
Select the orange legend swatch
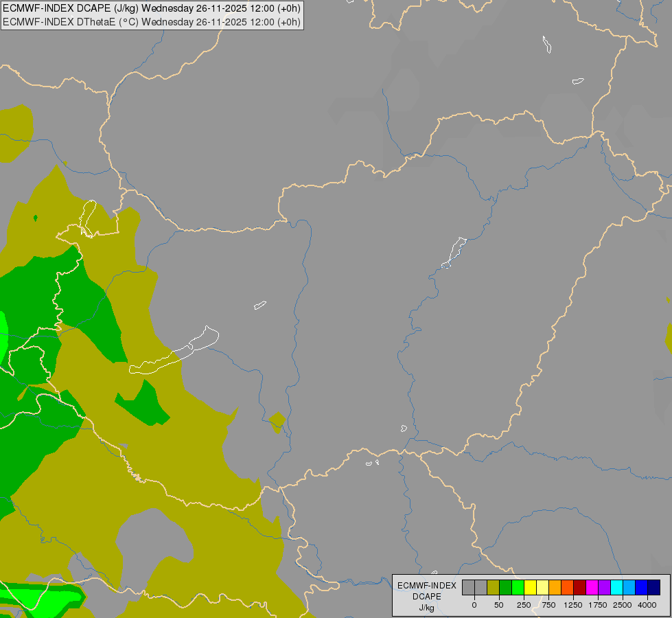pos(555,587)
